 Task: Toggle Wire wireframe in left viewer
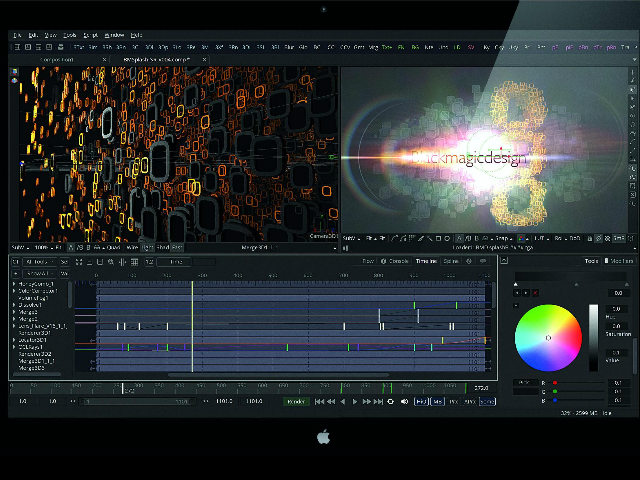click(132, 247)
